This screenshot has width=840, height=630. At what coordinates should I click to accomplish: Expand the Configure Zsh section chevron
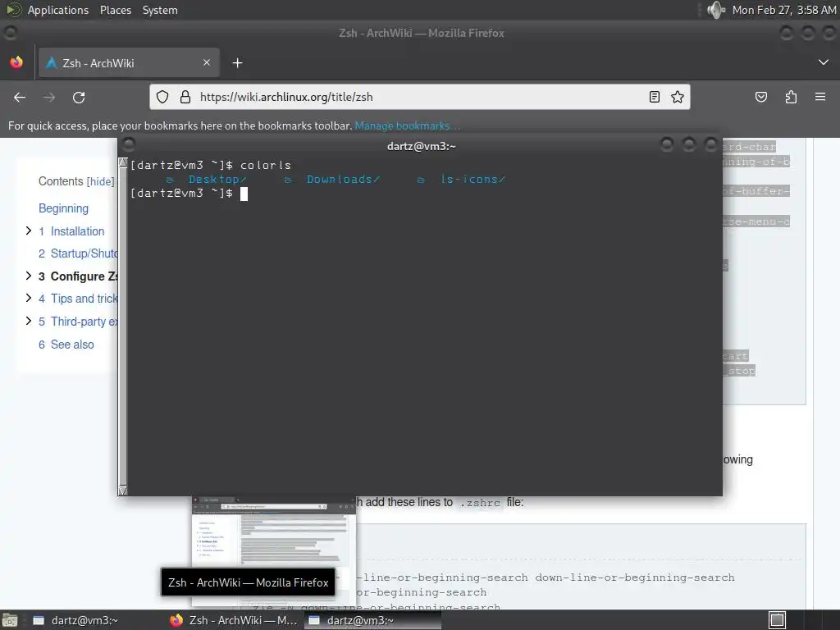[29, 276]
